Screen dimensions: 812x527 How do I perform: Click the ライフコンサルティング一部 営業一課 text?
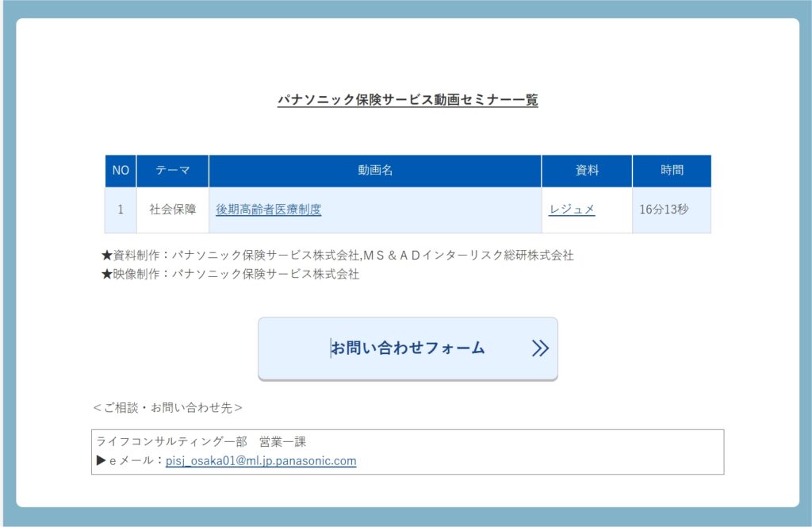[x=201, y=441]
